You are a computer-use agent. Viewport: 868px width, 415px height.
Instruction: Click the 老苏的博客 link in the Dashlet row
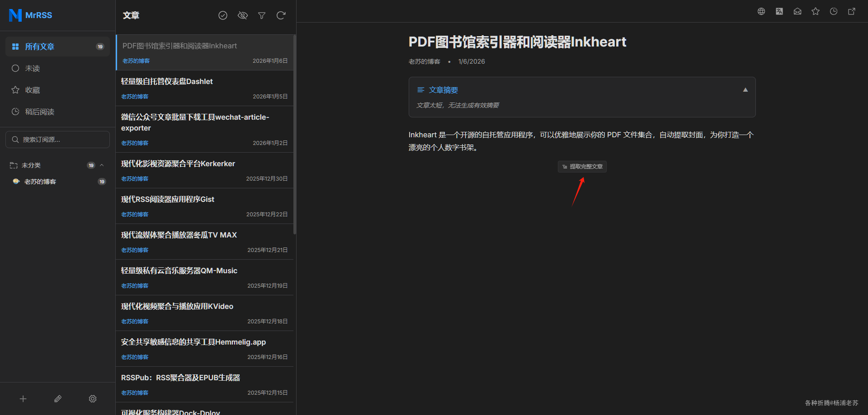(135, 97)
